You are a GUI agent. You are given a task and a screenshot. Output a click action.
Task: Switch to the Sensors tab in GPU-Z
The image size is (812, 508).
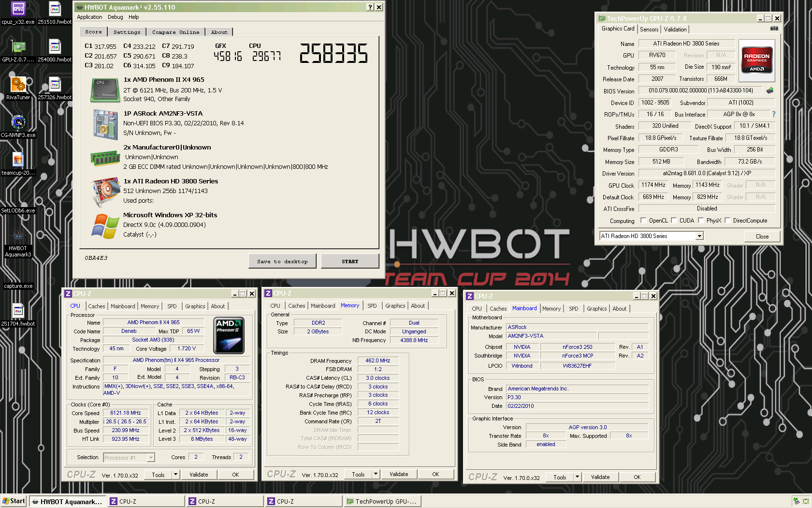[649, 30]
